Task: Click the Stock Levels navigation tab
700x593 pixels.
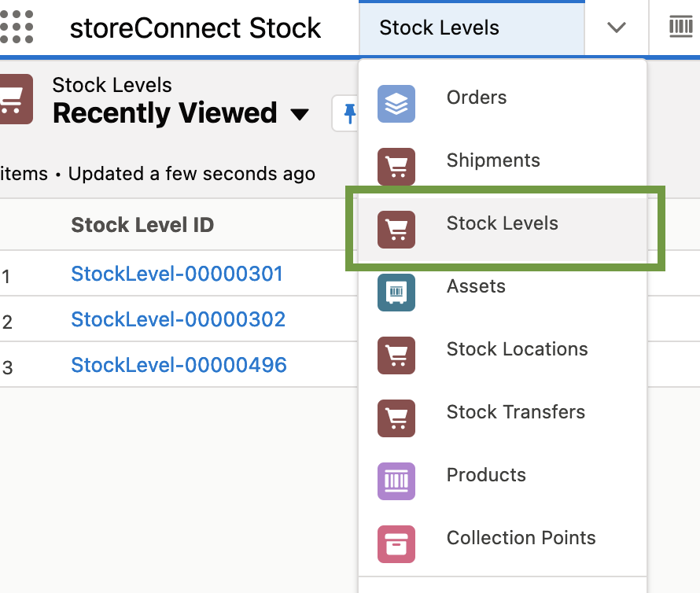Action: 439,28
